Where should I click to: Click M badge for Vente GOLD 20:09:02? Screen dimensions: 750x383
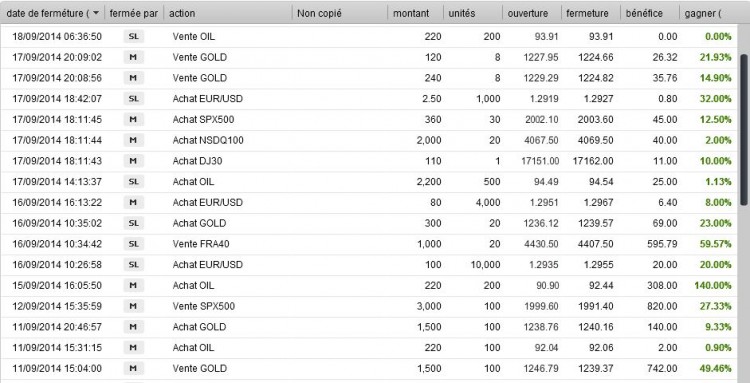coord(133,57)
